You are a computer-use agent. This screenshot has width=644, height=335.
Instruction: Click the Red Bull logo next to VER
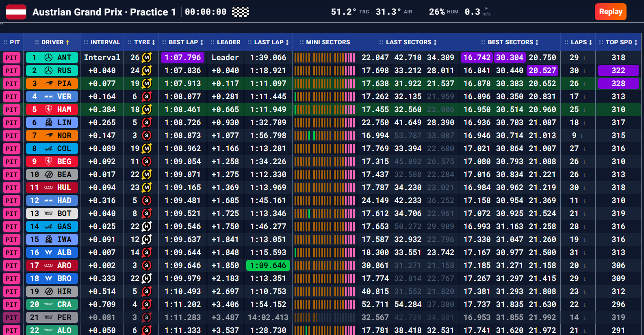point(48,97)
